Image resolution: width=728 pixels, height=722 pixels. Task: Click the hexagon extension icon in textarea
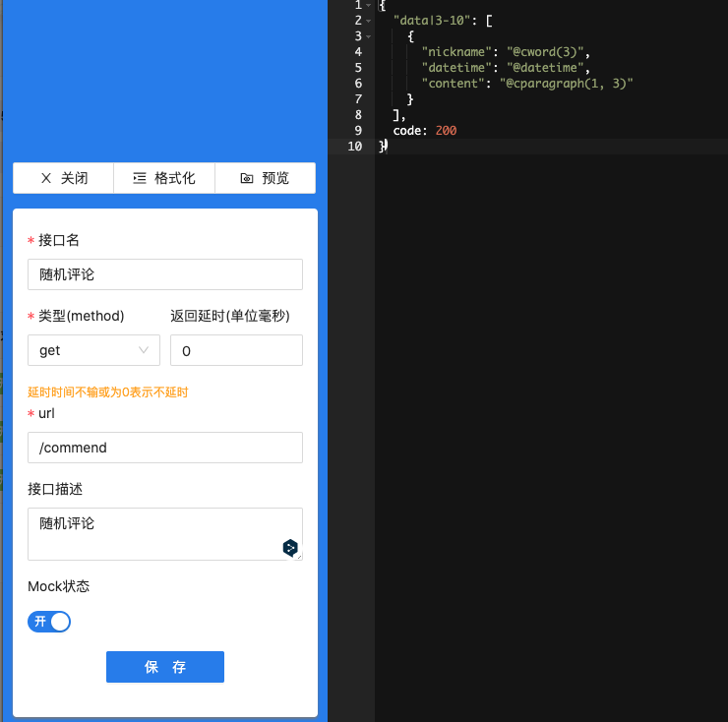point(290,548)
